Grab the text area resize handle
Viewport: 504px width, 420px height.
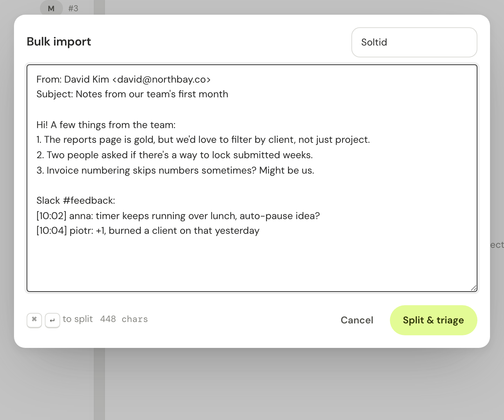click(474, 288)
